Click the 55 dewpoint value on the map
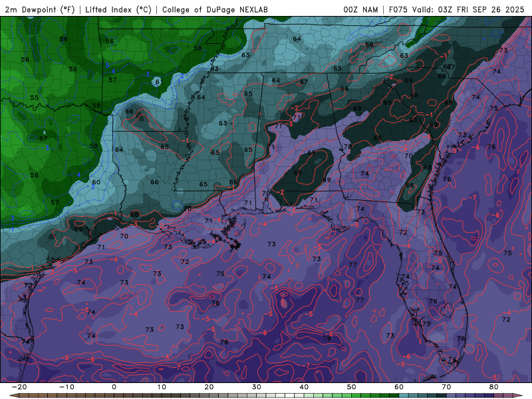Image resolution: width=532 pixels, height=399 pixels. click(35, 97)
